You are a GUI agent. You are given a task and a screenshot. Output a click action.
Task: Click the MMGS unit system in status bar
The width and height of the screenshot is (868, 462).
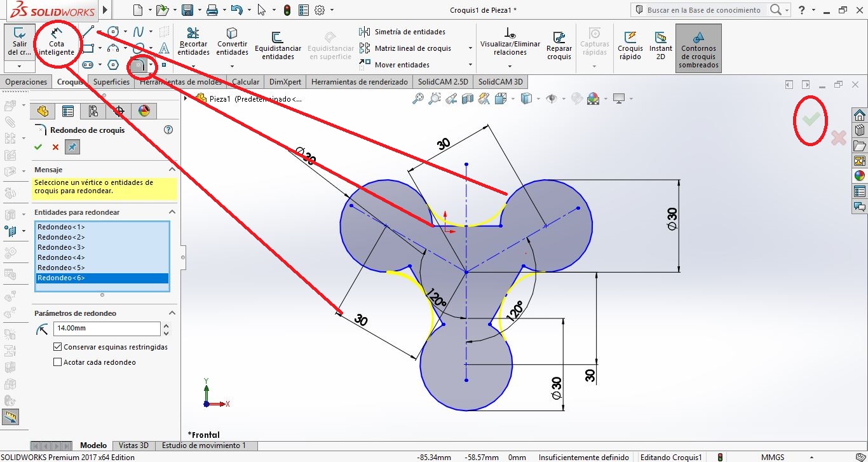(x=773, y=458)
